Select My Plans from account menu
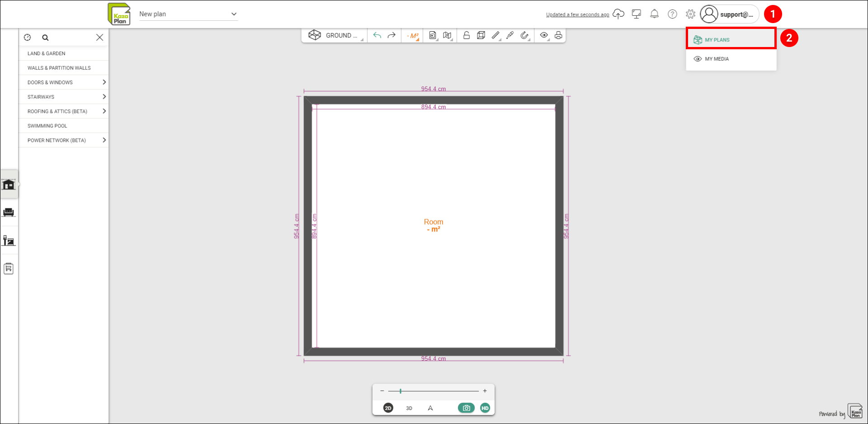 [731, 40]
